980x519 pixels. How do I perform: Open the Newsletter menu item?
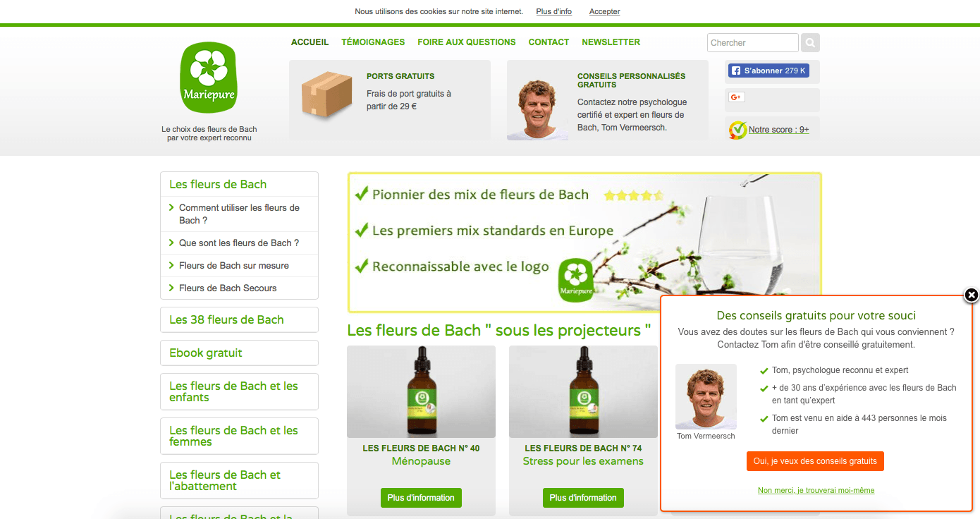coord(611,42)
